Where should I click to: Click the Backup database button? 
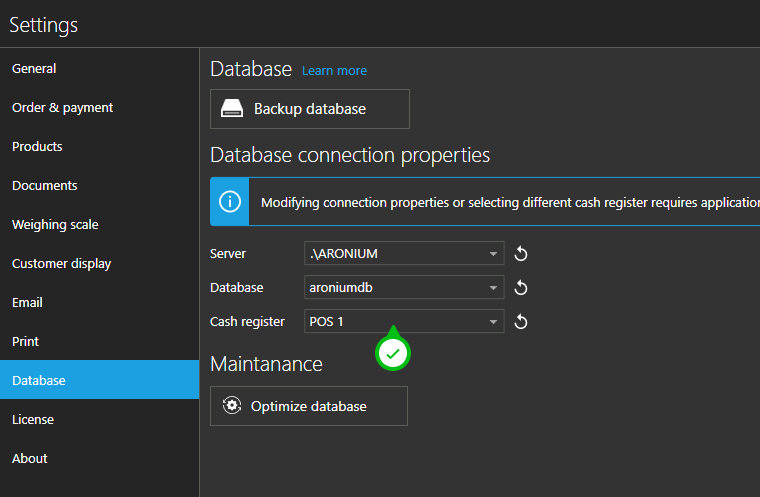[310, 109]
